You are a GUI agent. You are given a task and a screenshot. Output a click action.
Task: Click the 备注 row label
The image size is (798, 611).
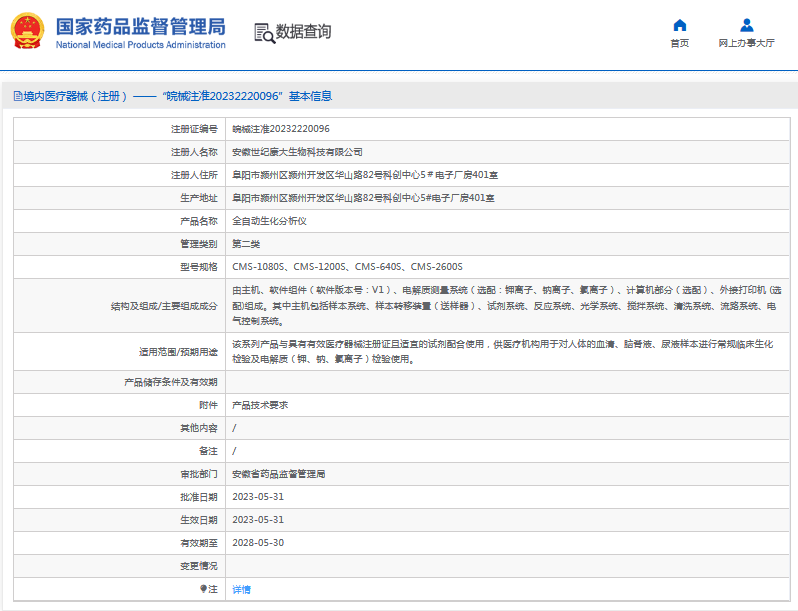(x=208, y=451)
